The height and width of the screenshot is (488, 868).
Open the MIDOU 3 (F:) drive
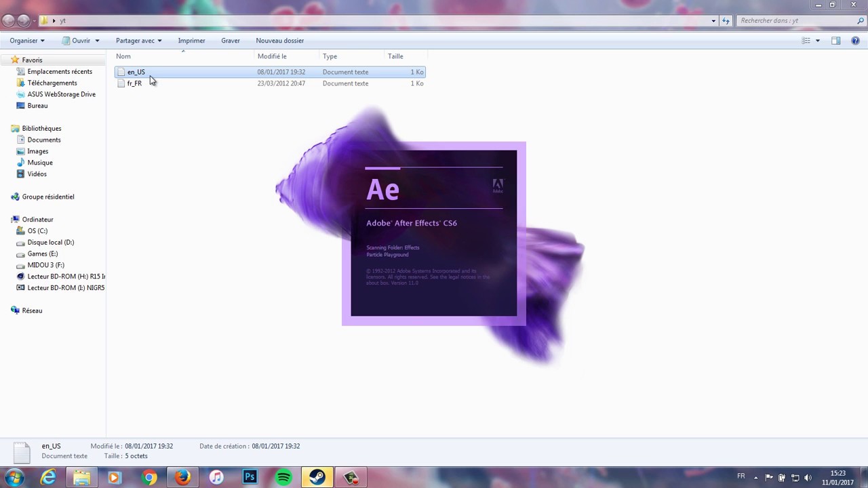pyautogui.click(x=46, y=266)
